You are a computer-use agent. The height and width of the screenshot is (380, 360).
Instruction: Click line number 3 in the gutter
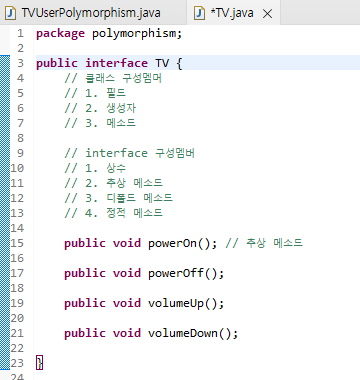[x=21, y=63]
